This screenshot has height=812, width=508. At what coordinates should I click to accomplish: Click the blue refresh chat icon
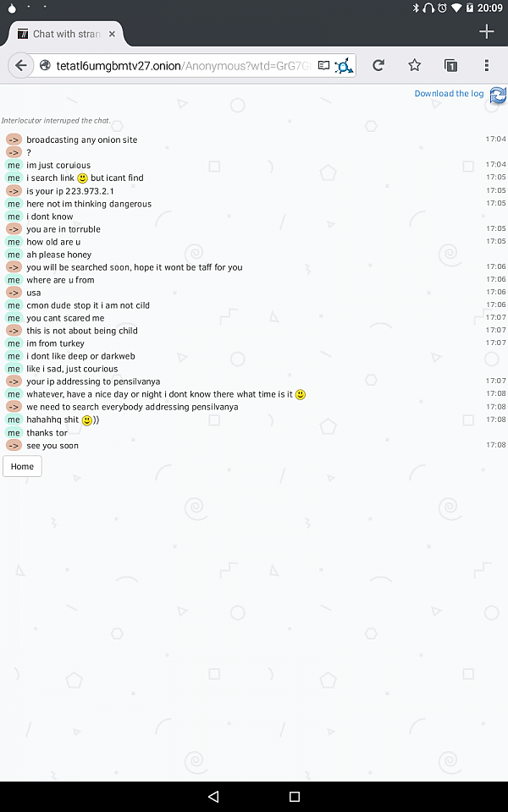(x=498, y=96)
